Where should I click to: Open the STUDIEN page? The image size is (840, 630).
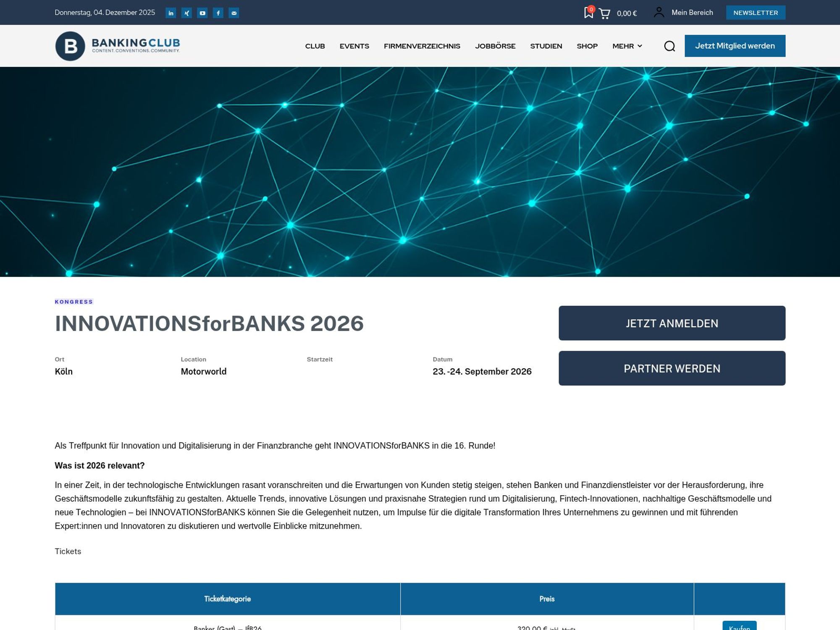[546, 46]
